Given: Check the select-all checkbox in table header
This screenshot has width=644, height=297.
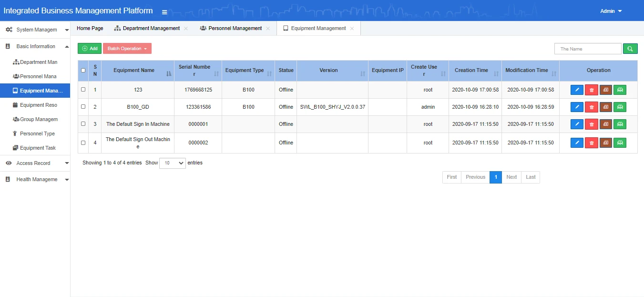Looking at the screenshot, I should click(x=83, y=71).
